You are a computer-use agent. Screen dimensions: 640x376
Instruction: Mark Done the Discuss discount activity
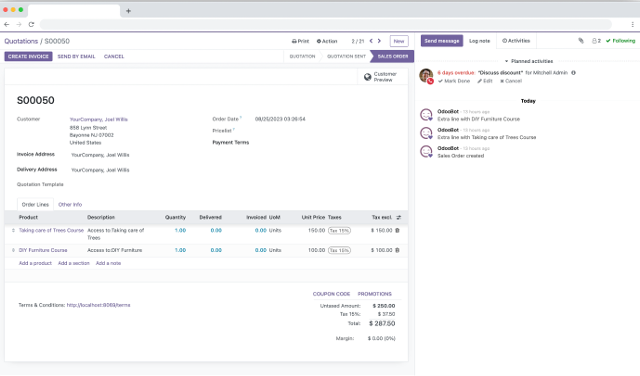454,81
